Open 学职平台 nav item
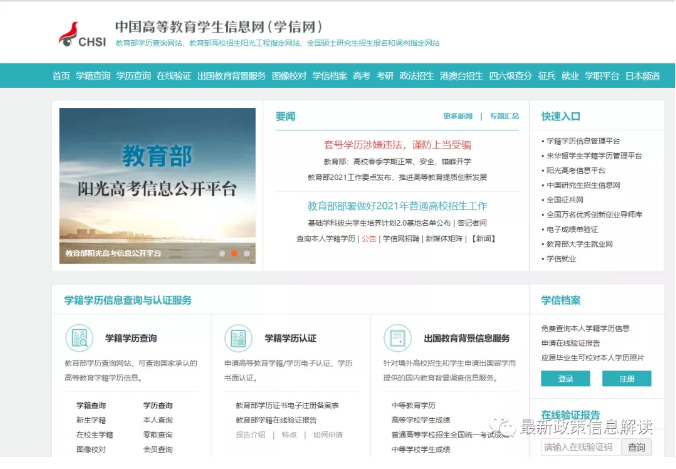676x469 pixels. 602,76
